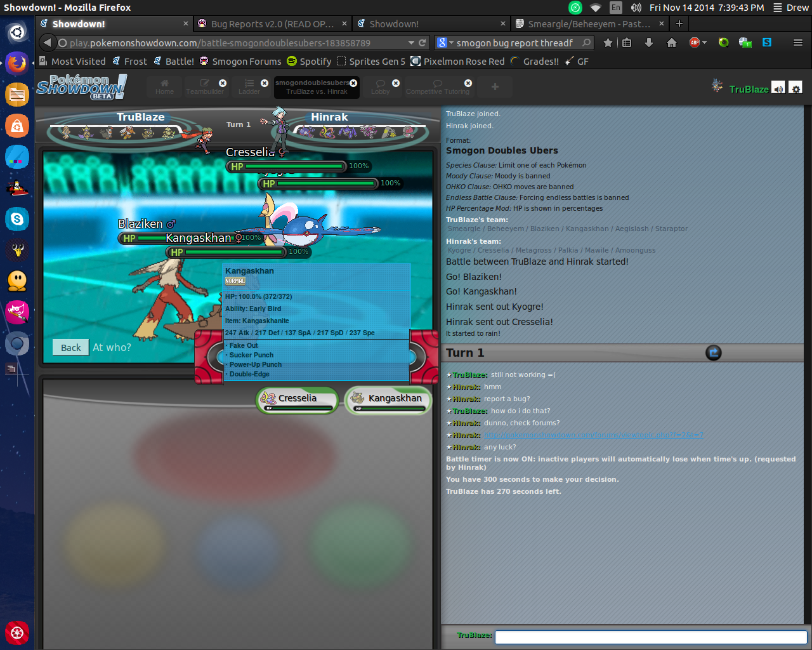Viewport: 812px width, 650px height.
Task: Click the battle replay arrow icon by Turn 1
Action: pos(714,352)
